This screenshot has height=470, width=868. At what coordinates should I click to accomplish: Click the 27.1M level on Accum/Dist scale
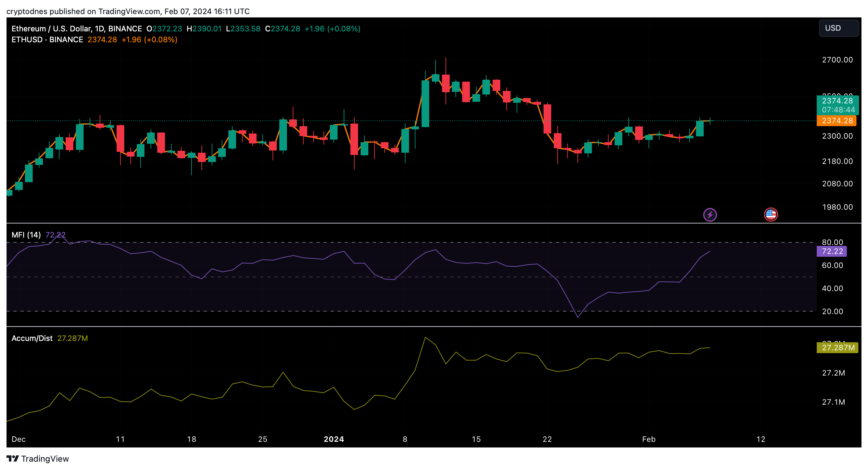(x=833, y=402)
